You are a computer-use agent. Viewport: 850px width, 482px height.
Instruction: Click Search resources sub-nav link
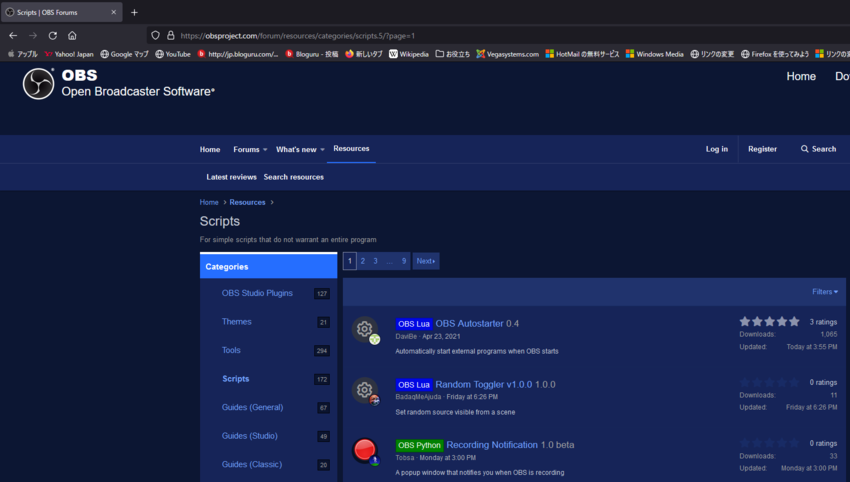pos(293,177)
